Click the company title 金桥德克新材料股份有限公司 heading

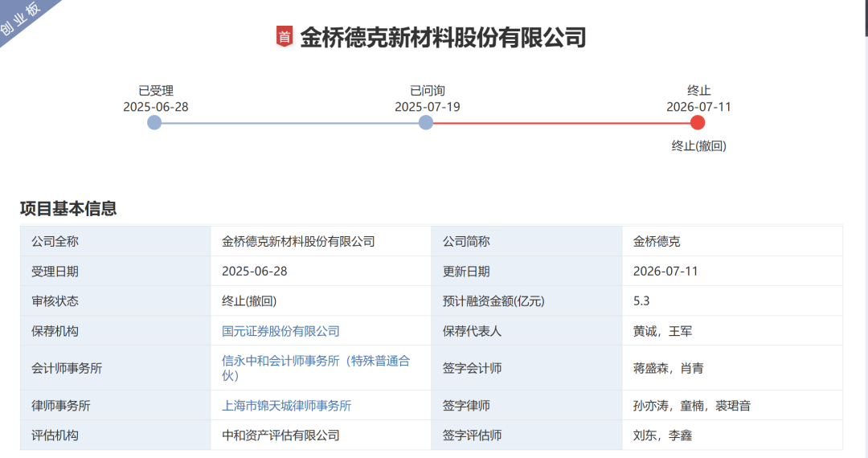tap(443, 38)
